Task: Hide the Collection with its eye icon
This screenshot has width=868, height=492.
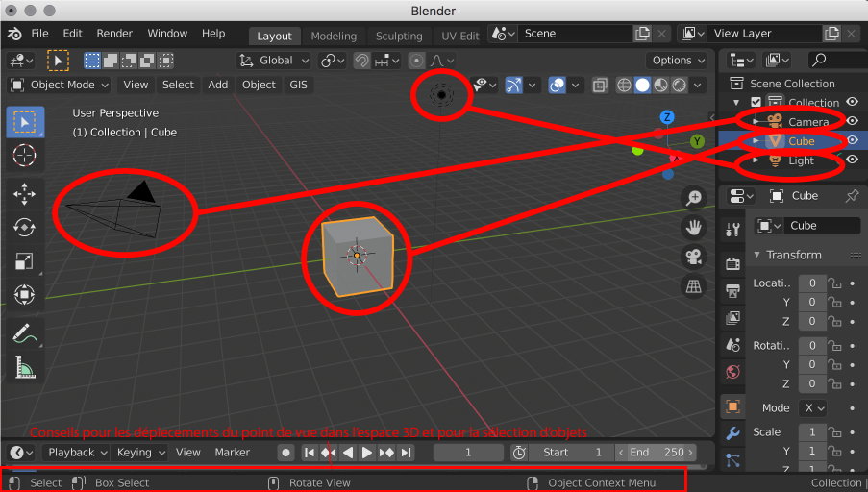Action: (853, 102)
